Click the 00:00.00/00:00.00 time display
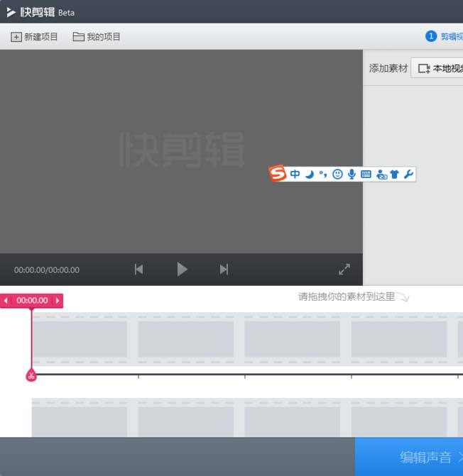463x476 pixels. (x=47, y=270)
